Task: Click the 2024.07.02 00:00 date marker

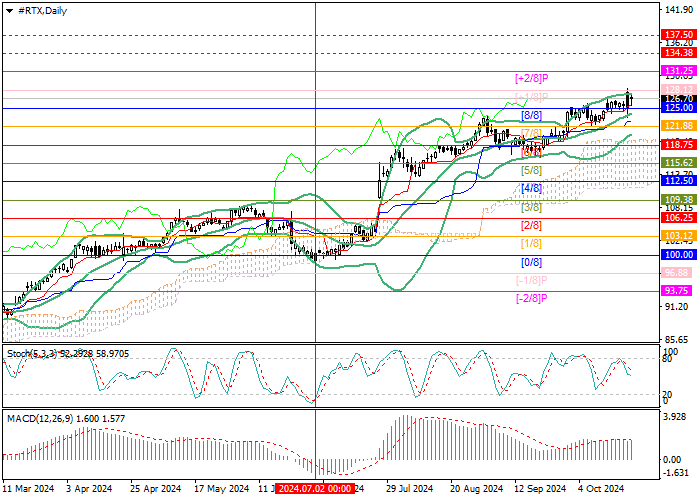Action: click(315, 489)
